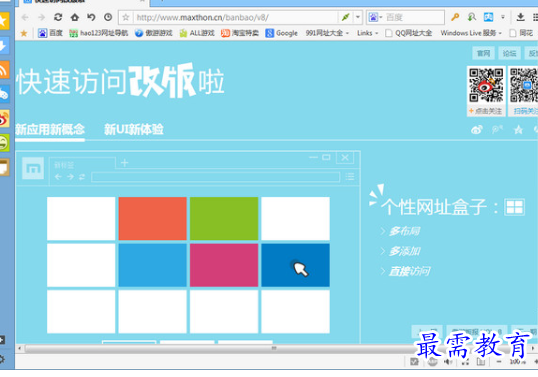Viewport: 538px width, 377px height.
Task: Open the RSS feed reader sidebar icon
Action: tap(4, 70)
